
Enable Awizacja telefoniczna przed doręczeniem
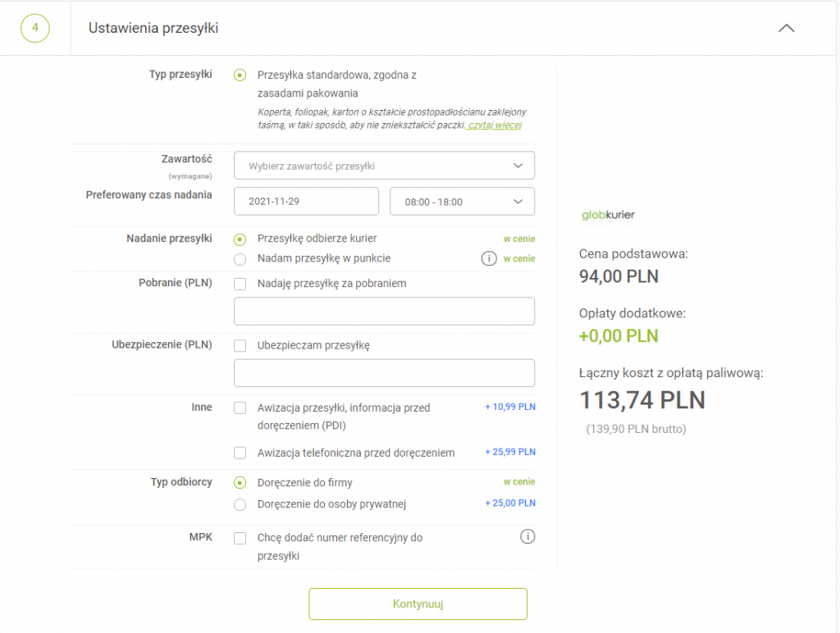pyautogui.click(x=240, y=453)
